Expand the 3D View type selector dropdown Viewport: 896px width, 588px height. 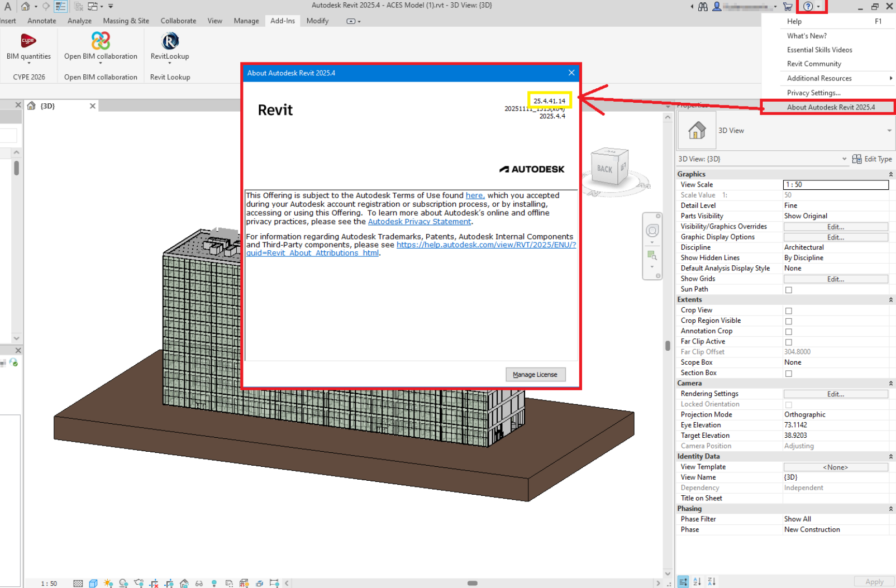pyautogui.click(x=889, y=131)
